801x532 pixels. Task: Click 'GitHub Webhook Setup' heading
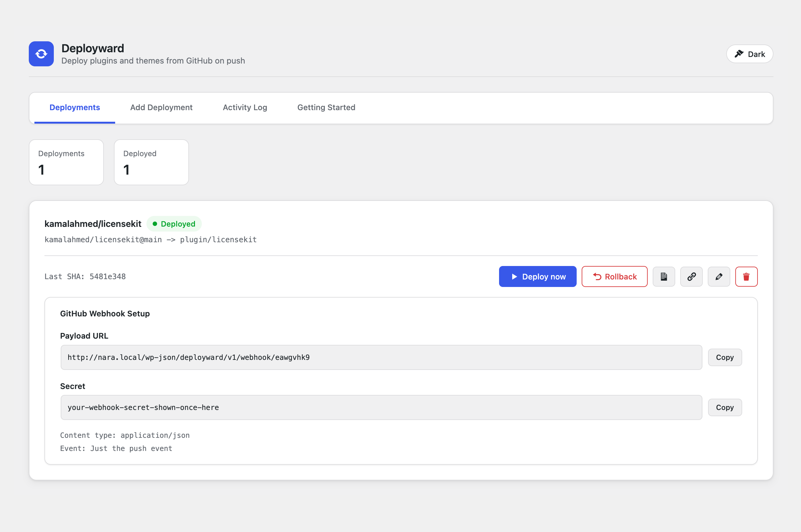point(105,314)
